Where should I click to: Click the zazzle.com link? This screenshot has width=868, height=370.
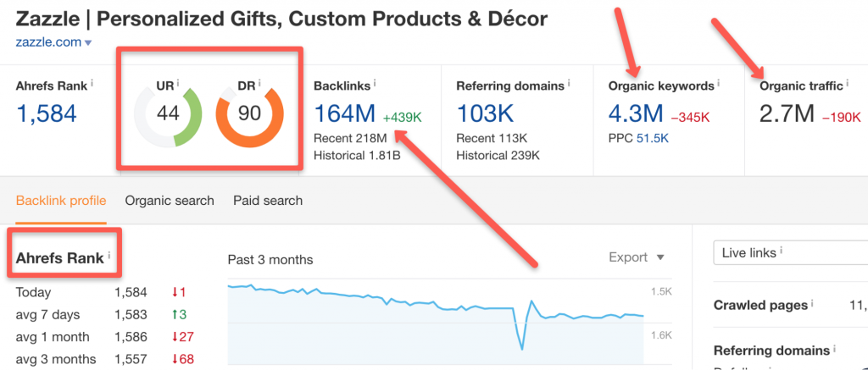48,42
